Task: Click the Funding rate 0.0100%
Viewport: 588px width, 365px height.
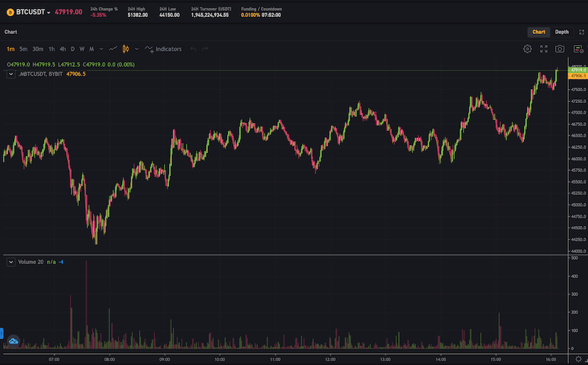Action: tap(251, 15)
